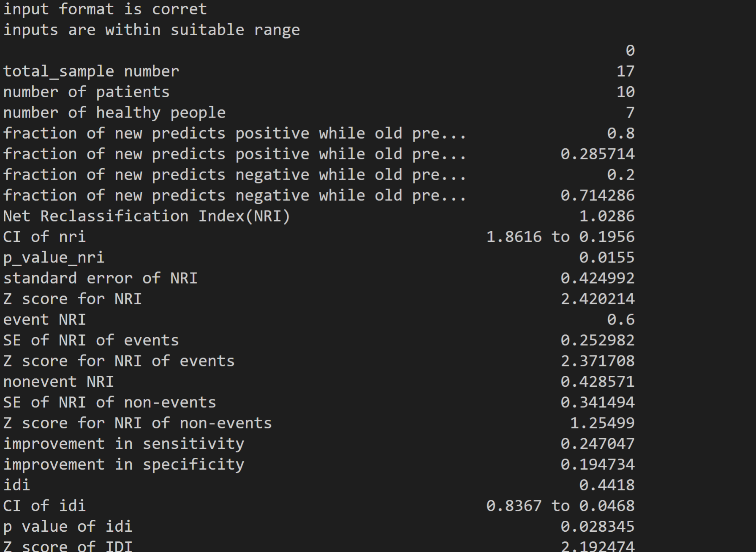Click the Z score for NRI value 2.420214
This screenshot has height=552, width=756.
[x=598, y=298]
